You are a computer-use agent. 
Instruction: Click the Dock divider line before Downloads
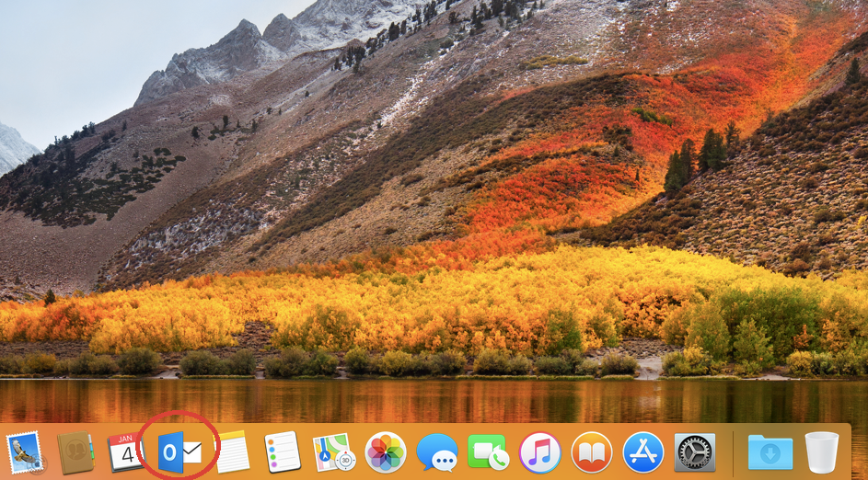click(x=733, y=452)
